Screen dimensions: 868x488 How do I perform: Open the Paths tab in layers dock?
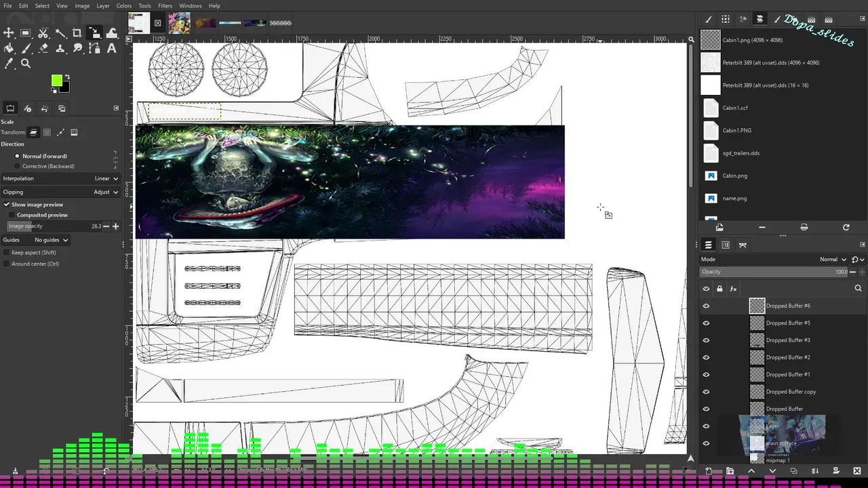click(x=743, y=245)
